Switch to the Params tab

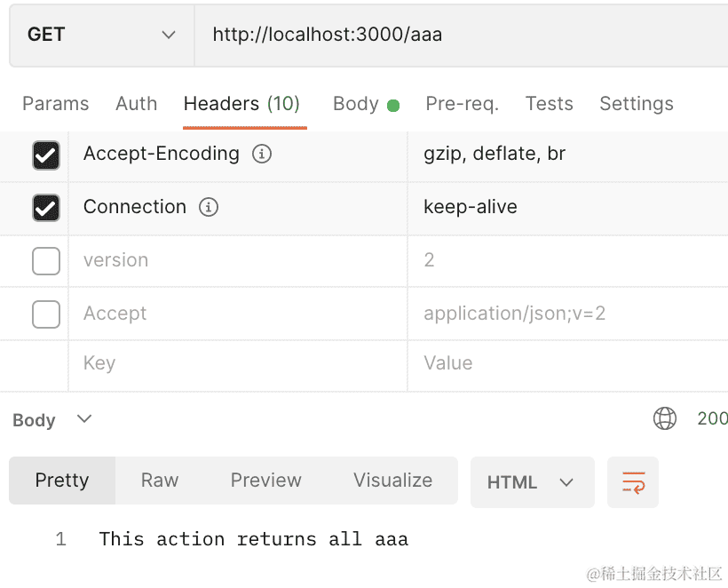point(55,104)
